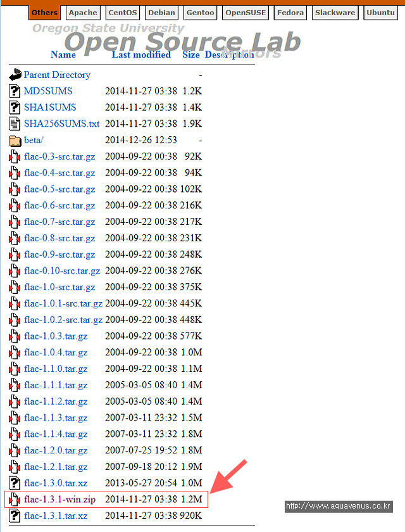Click the unknown-file icon next to MD5SUMS
The image size is (405, 532).
click(14, 91)
